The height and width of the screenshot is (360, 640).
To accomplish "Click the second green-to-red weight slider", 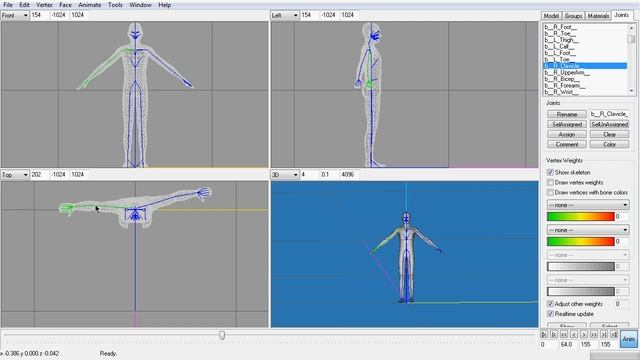I will point(580,242).
